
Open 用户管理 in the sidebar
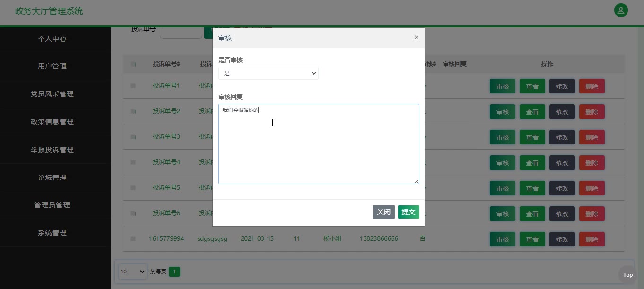52,66
